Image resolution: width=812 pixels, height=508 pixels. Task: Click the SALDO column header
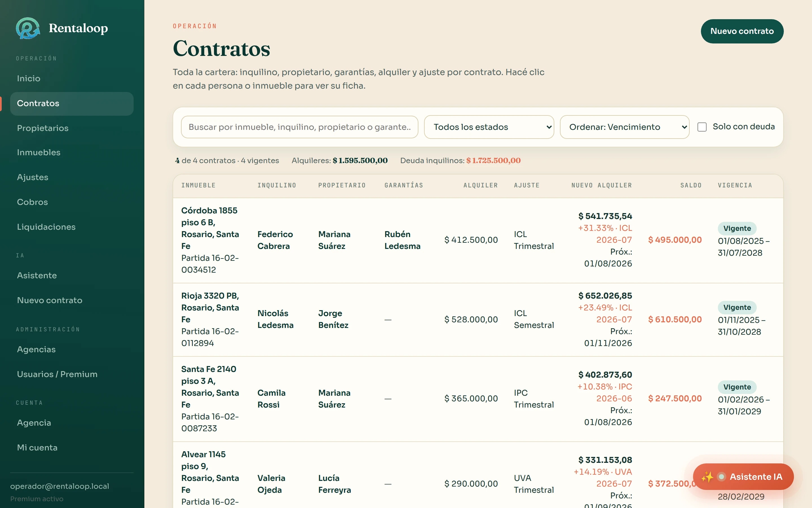pyautogui.click(x=691, y=185)
